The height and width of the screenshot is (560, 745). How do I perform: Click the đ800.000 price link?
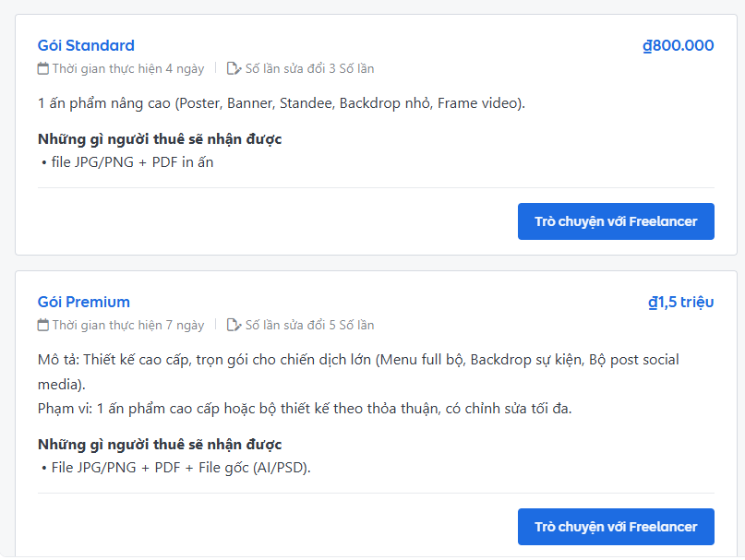pos(678,45)
